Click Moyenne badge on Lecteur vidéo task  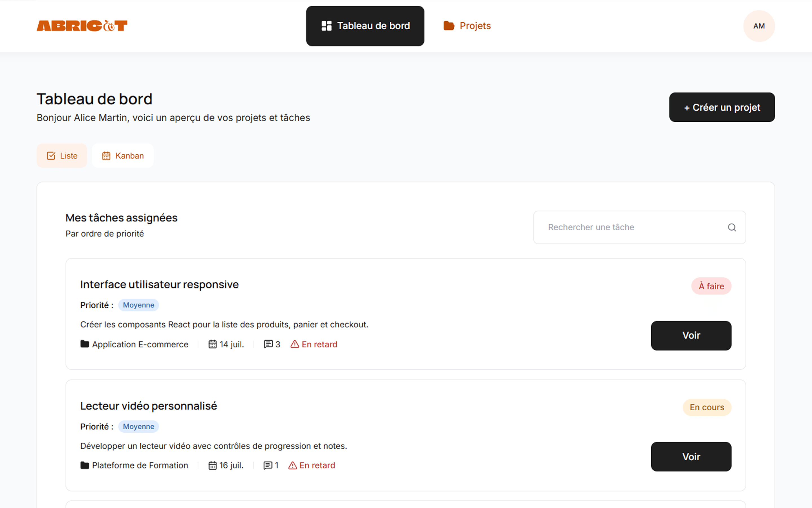coord(139,426)
